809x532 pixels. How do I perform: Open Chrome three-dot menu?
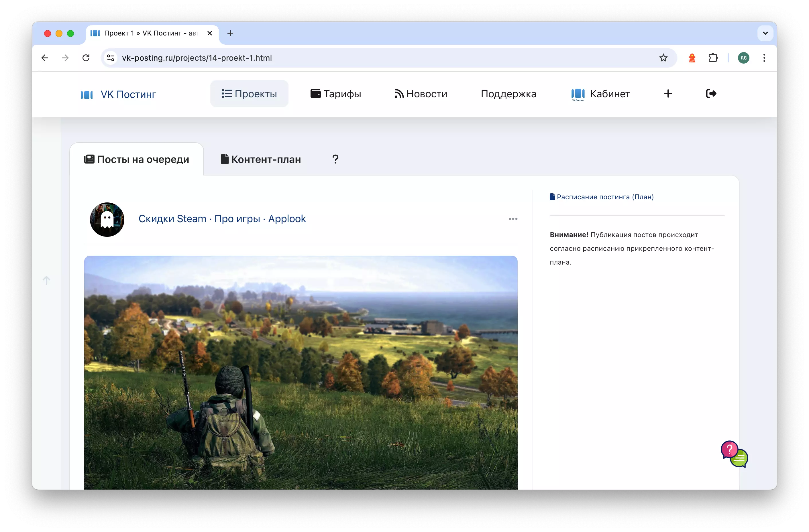click(x=764, y=58)
